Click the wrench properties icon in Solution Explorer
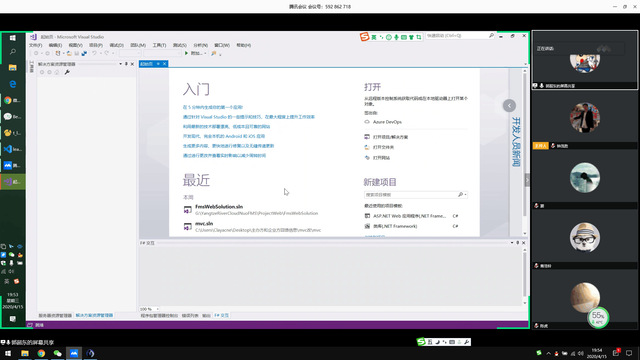This screenshot has width=640, height=360. (x=67, y=72)
